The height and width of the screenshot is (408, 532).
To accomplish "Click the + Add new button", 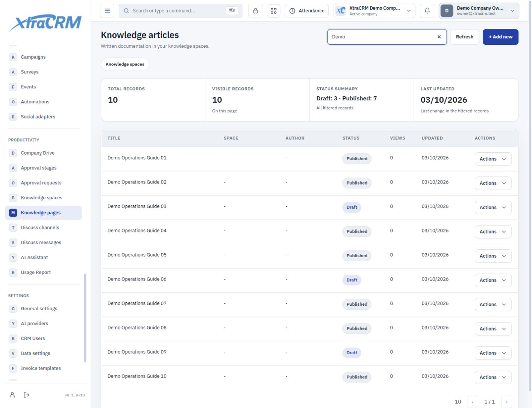I will [500, 37].
